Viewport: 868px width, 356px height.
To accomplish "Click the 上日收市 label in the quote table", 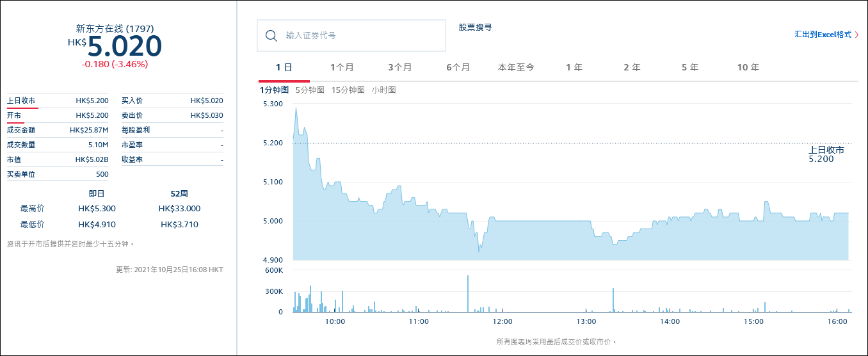I will point(21,101).
